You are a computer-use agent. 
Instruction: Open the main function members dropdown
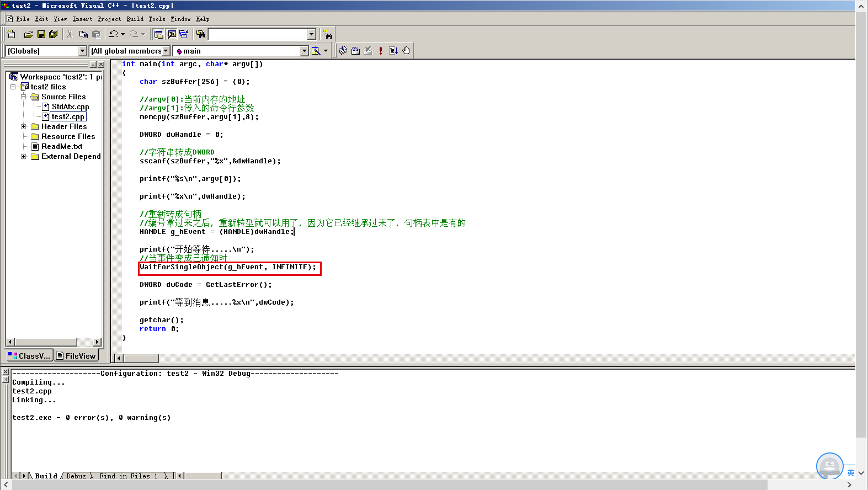click(304, 51)
